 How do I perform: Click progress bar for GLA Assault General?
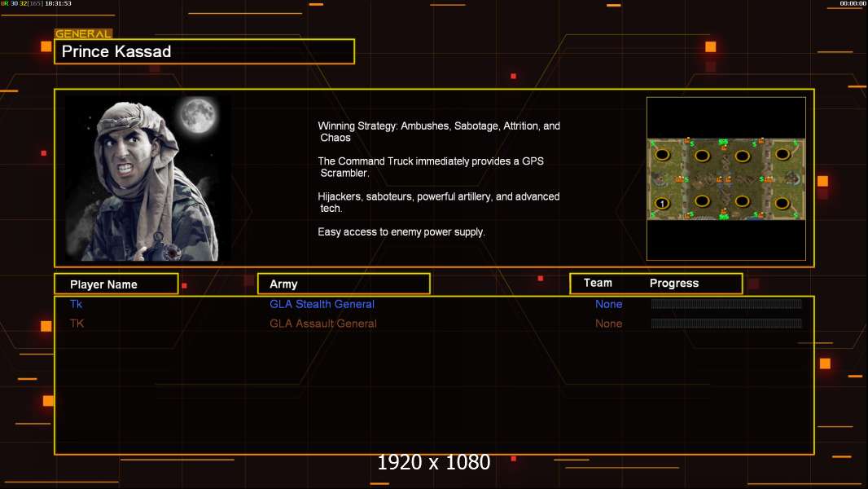click(726, 323)
